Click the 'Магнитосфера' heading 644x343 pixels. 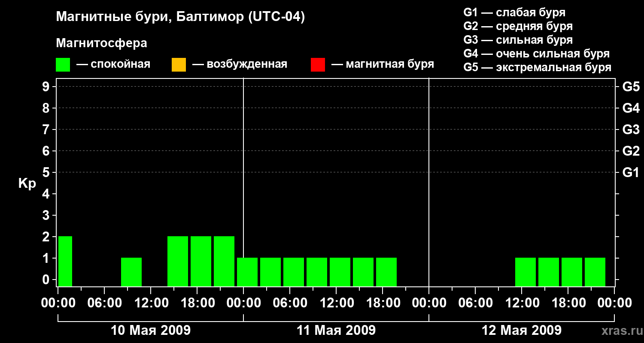click(x=101, y=43)
